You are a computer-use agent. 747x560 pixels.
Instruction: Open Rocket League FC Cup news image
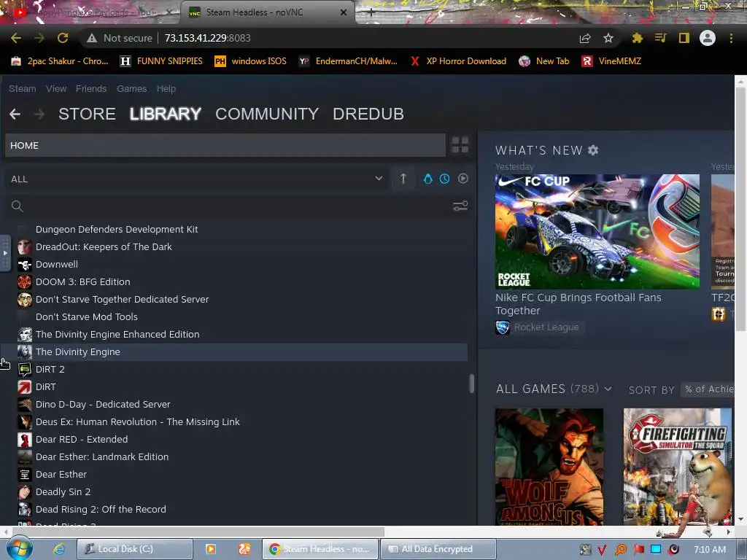[x=597, y=231]
